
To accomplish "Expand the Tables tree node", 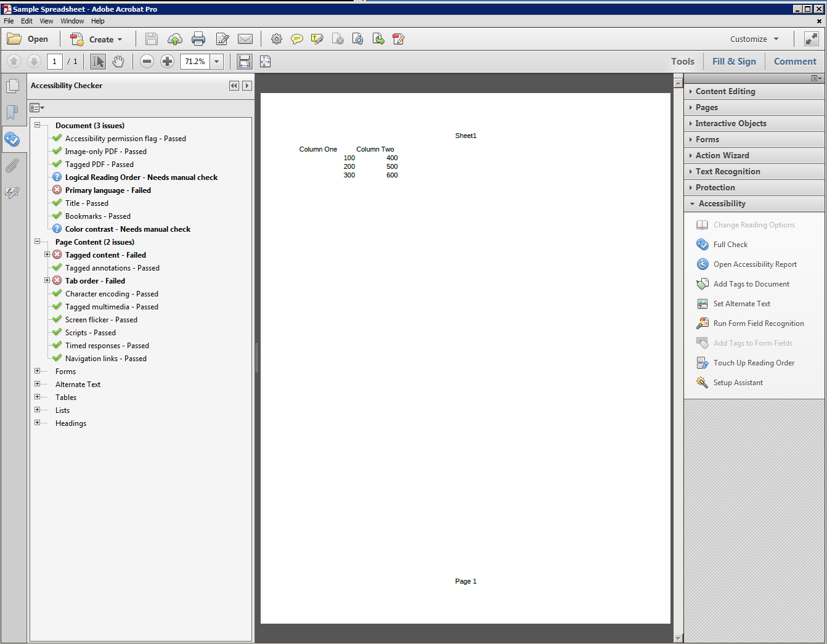I will point(37,397).
